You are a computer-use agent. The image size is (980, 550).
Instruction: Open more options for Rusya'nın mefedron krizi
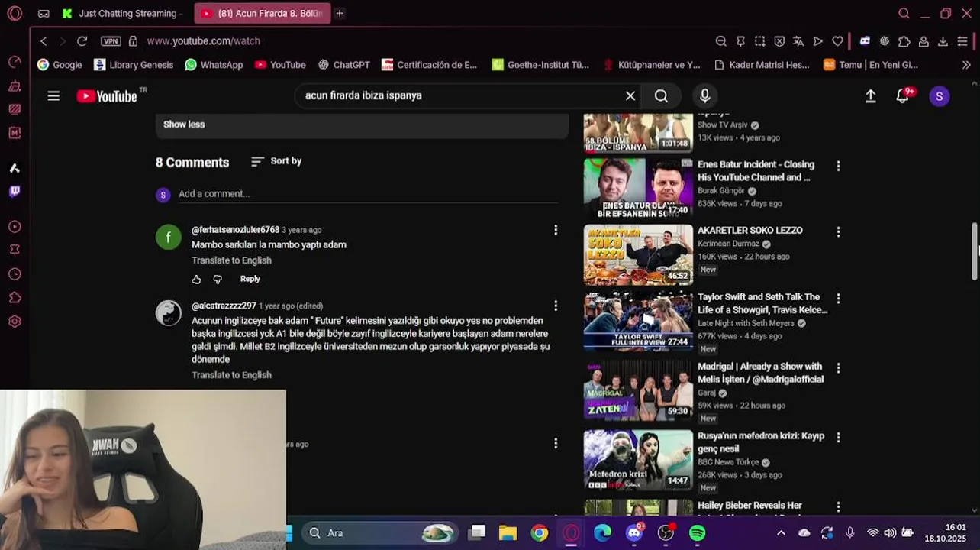pyautogui.click(x=838, y=438)
